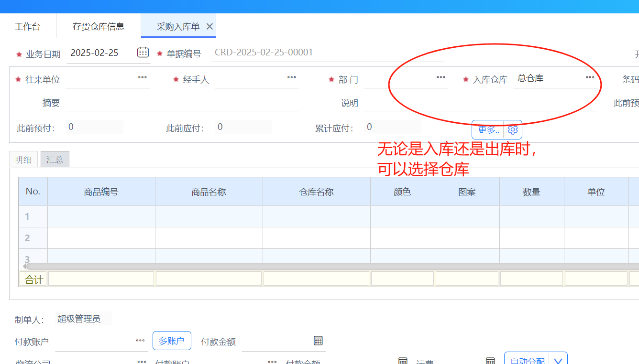Click the 多账户 button

pos(172,341)
